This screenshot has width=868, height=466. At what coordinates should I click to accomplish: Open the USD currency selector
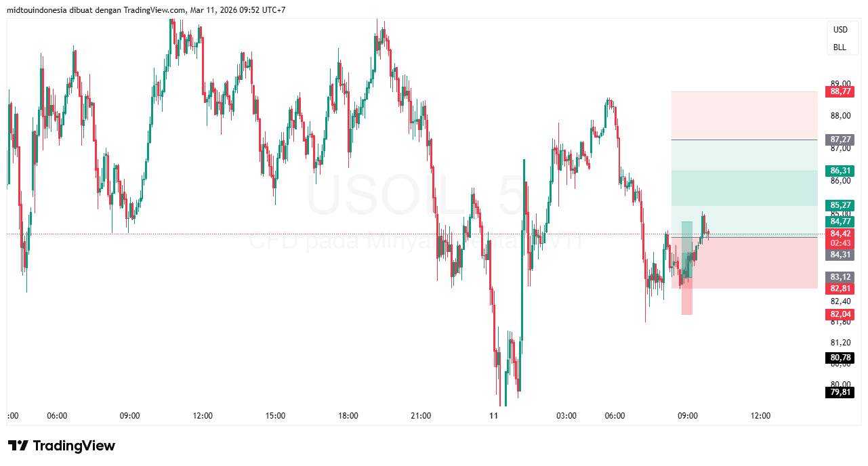[840, 30]
